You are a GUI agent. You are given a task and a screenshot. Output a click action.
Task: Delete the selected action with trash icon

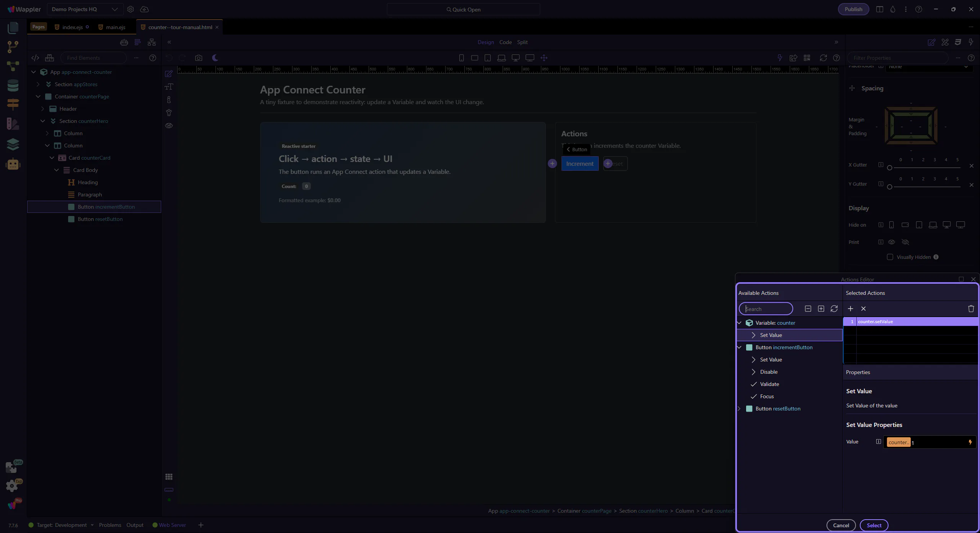[x=971, y=309]
